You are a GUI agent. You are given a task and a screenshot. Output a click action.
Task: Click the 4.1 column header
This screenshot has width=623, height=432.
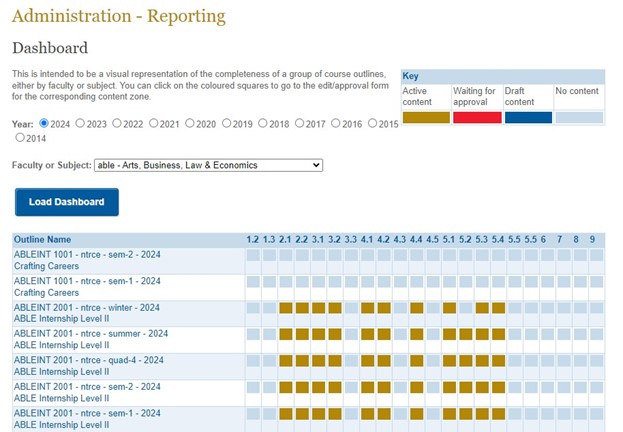click(x=367, y=239)
